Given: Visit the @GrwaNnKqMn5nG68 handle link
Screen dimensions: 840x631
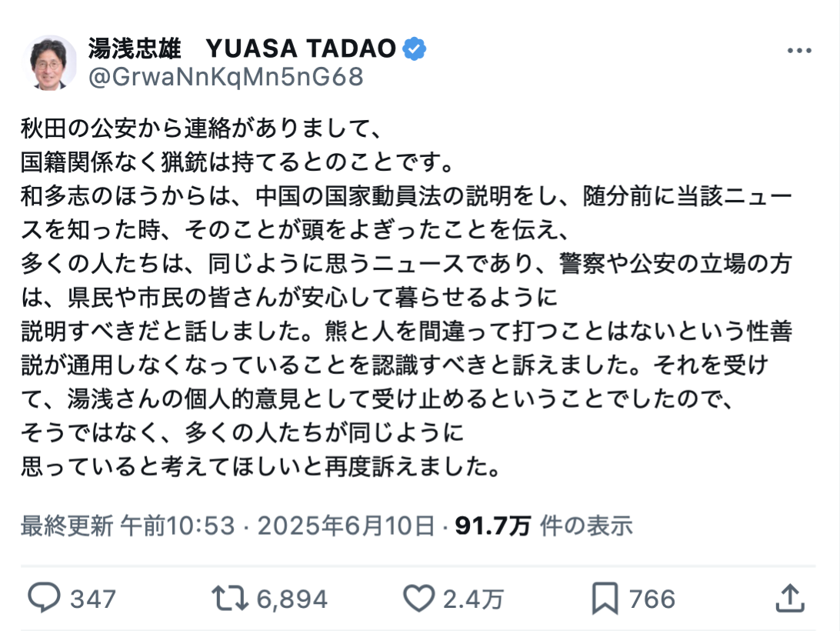Looking at the screenshot, I should coord(225,77).
